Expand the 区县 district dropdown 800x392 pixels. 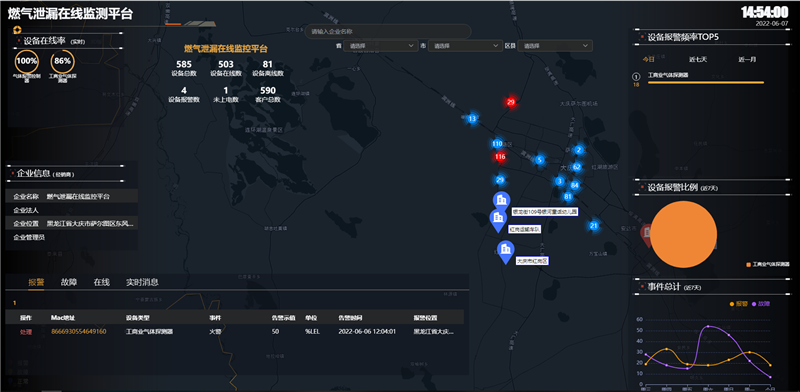pyautogui.click(x=555, y=46)
